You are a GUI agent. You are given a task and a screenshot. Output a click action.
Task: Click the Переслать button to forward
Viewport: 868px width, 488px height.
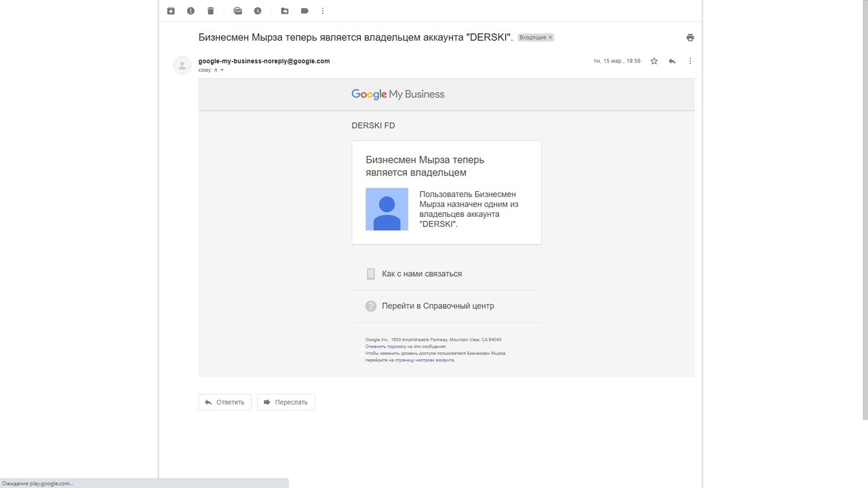tap(285, 402)
